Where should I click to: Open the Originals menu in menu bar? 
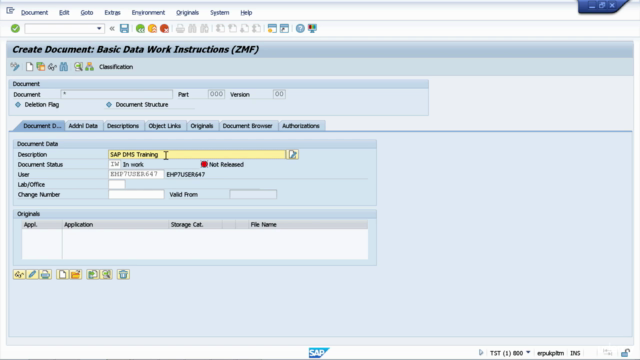point(187,13)
